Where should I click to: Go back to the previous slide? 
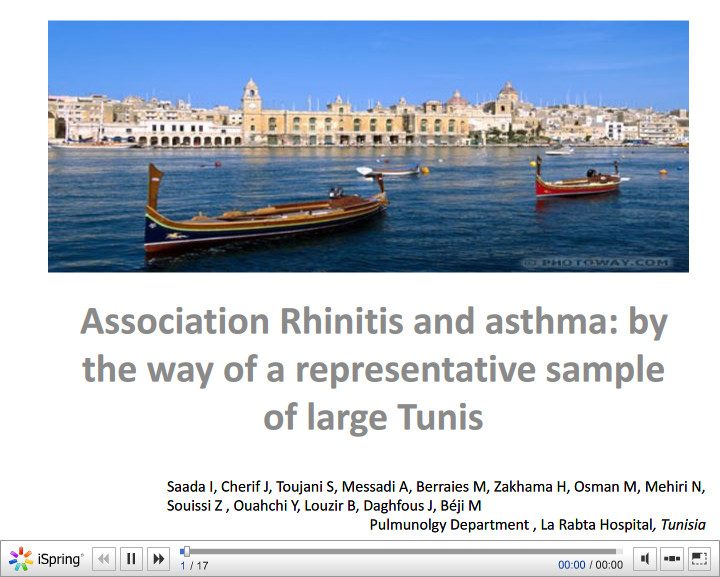tap(104, 559)
